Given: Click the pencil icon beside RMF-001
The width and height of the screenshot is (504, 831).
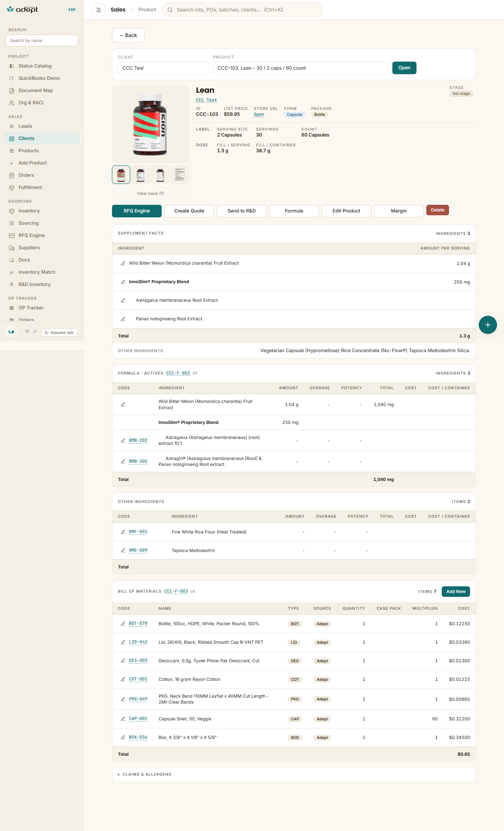Looking at the screenshot, I should click(123, 532).
